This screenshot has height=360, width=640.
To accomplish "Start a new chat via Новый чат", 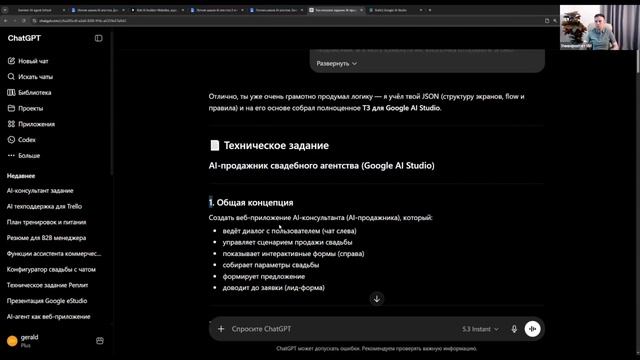I will 28,61.
